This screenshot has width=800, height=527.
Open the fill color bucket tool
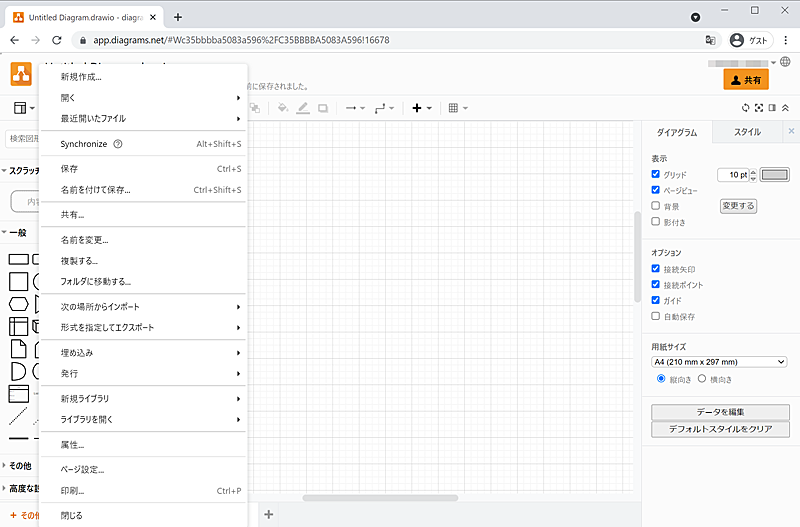(282, 108)
